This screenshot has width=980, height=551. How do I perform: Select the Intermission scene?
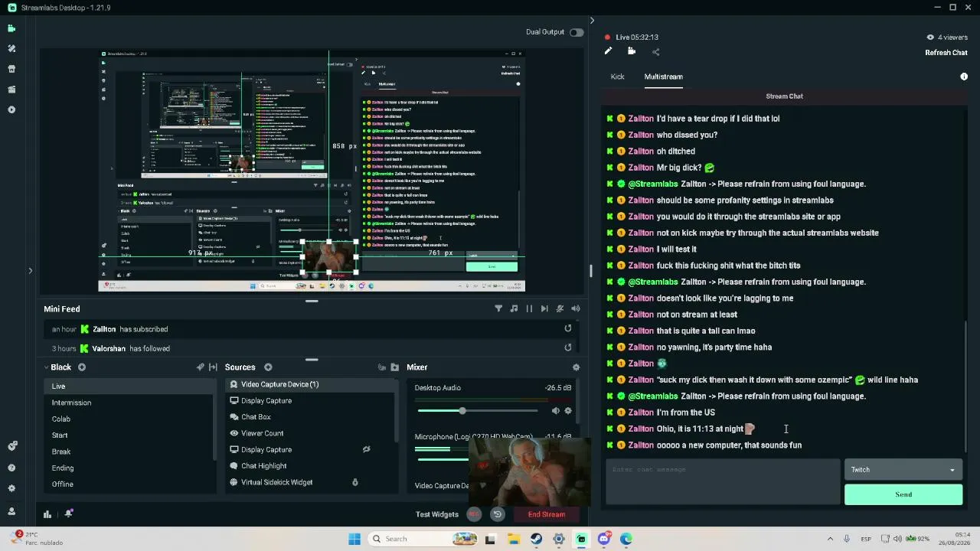pyautogui.click(x=130, y=403)
